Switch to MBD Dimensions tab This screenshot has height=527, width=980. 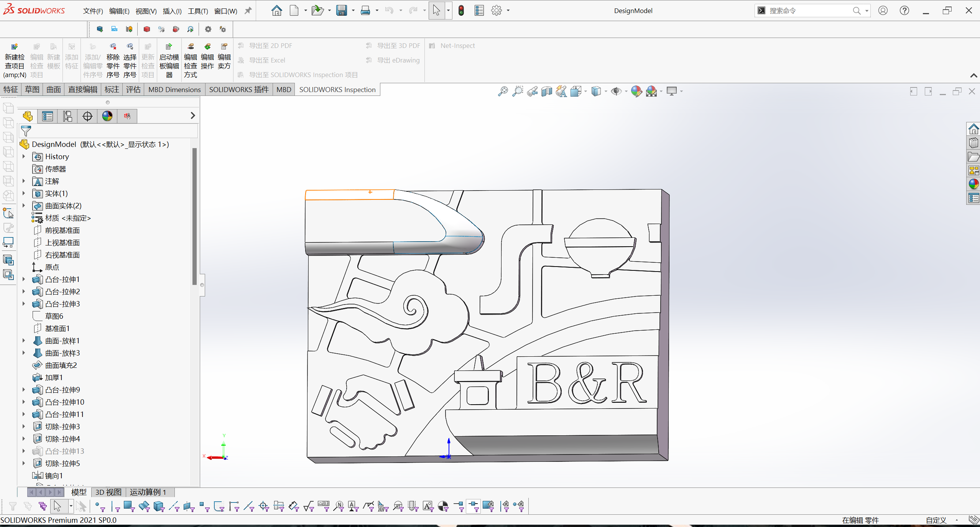coord(174,89)
